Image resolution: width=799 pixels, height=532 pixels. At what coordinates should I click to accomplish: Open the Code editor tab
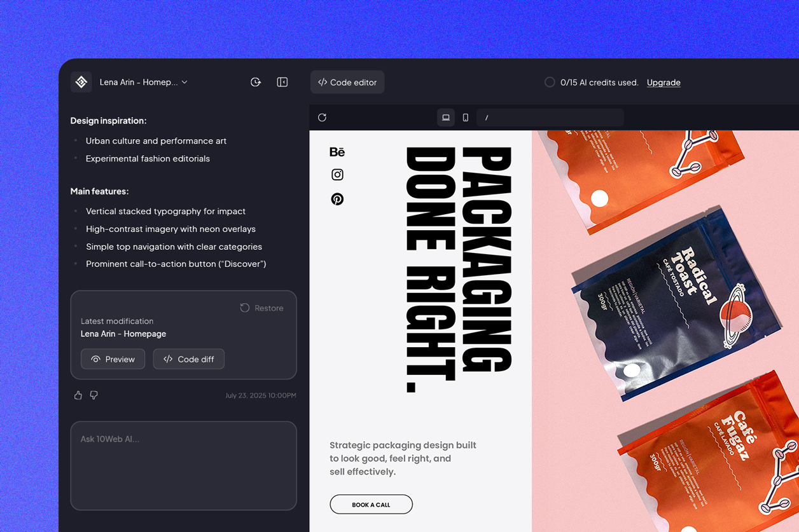pyautogui.click(x=347, y=82)
